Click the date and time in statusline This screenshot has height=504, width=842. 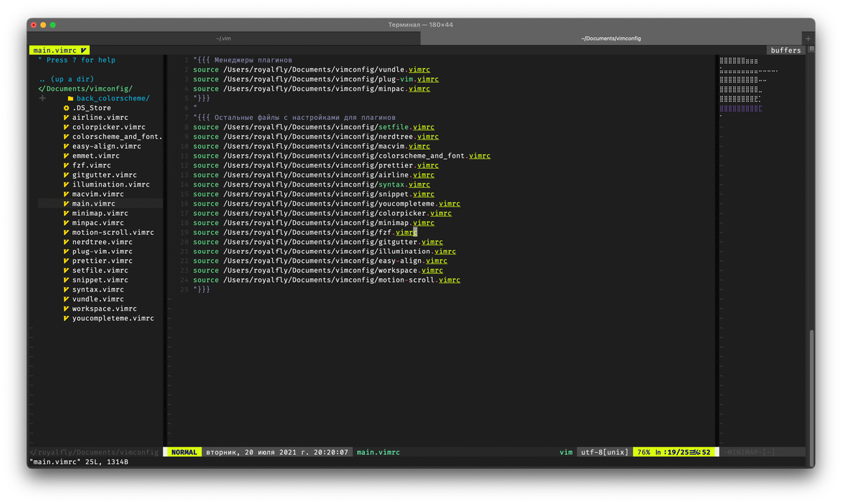277,453
